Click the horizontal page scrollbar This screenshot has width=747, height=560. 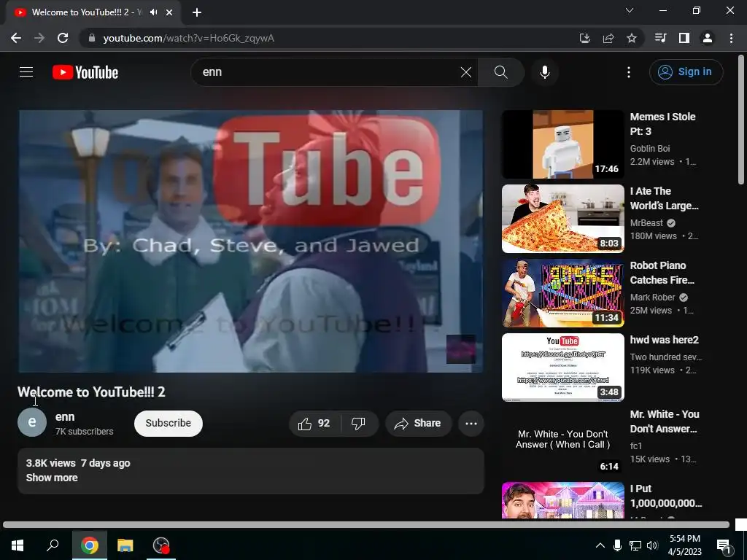[x=366, y=525]
